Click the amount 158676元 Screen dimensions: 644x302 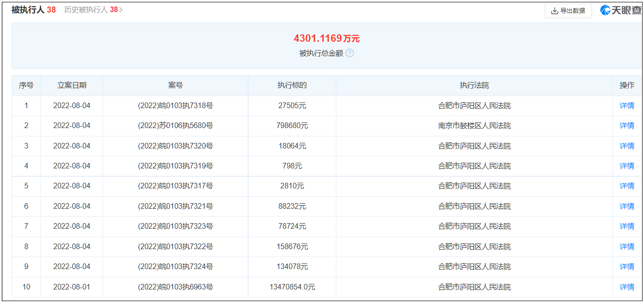click(x=292, y=247)
